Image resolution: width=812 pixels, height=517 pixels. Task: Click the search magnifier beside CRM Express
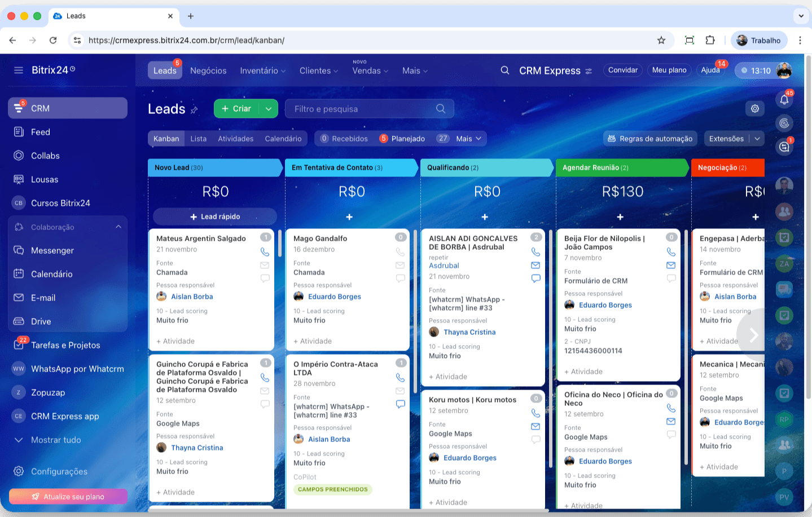pyautogui.click(x=505, y=70)
